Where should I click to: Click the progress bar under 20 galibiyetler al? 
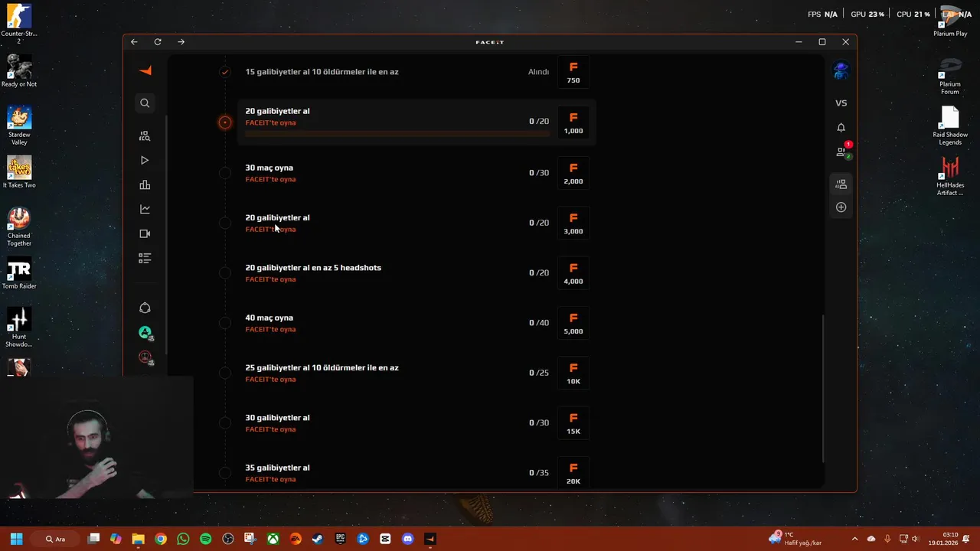tap(397, 133)
